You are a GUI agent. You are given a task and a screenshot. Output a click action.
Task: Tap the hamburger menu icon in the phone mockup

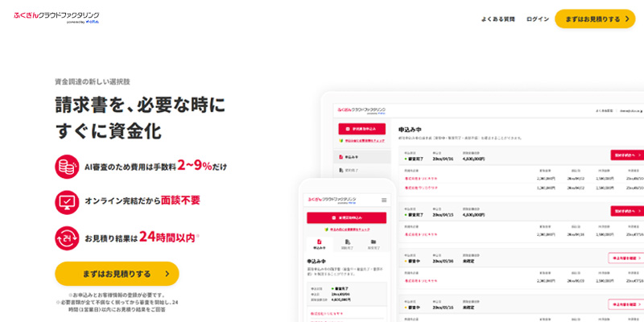click(x=384, y=200)
